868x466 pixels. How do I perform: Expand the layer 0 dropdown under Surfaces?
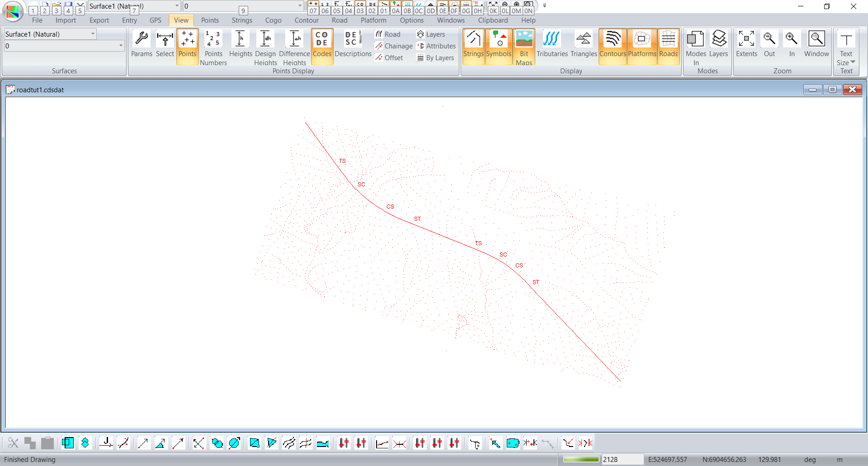pos(121,46)
